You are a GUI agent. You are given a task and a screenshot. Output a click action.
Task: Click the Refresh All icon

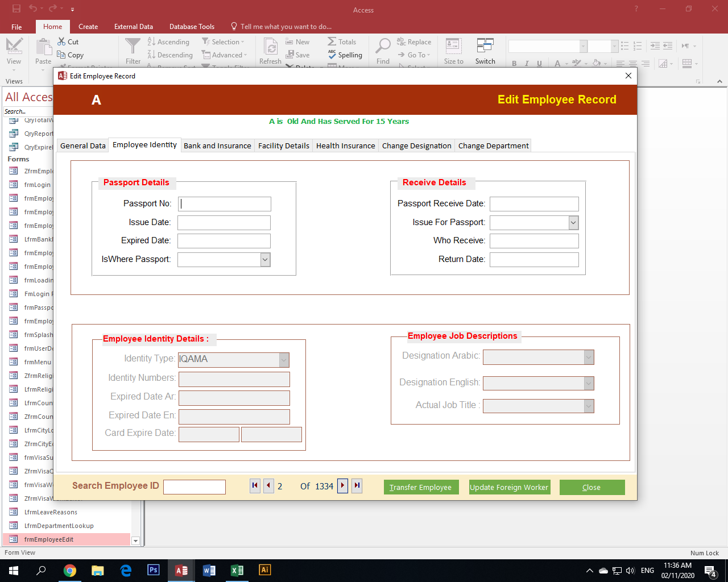[x=271, y=47]
